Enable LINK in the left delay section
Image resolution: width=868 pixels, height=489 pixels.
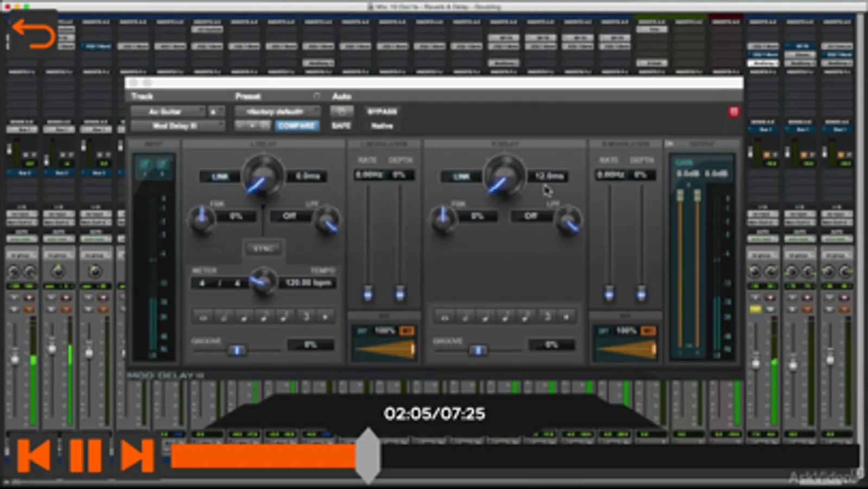pos(220,177)
